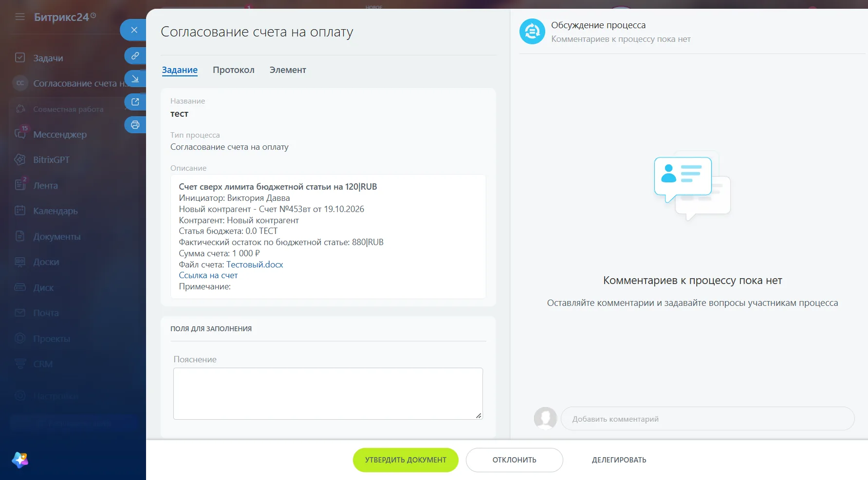The height and width of the screenshot is (480, 868).
Task: Open task in new window icon
Action: pos(135,102)
